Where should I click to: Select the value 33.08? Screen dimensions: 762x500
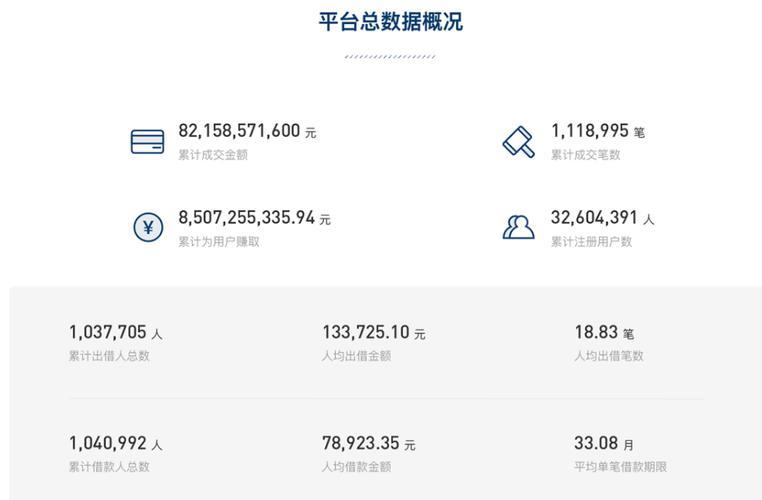point(596,443)
